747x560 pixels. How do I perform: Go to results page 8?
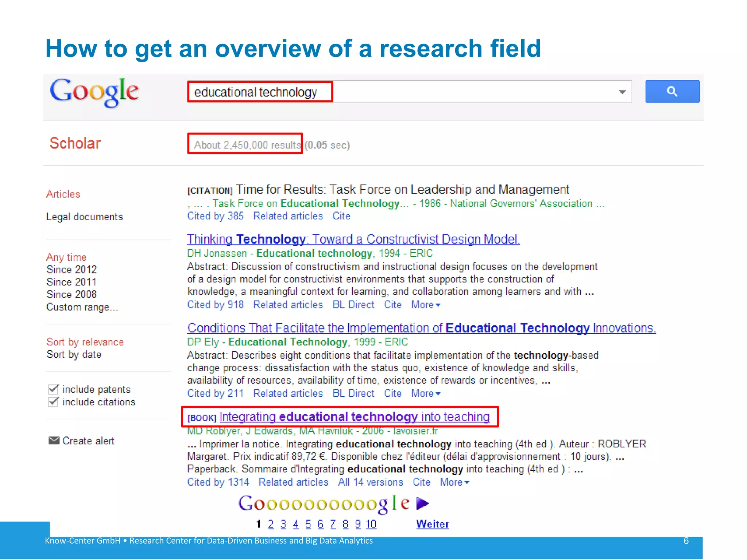pyautogui.click(x=345, y=524)
